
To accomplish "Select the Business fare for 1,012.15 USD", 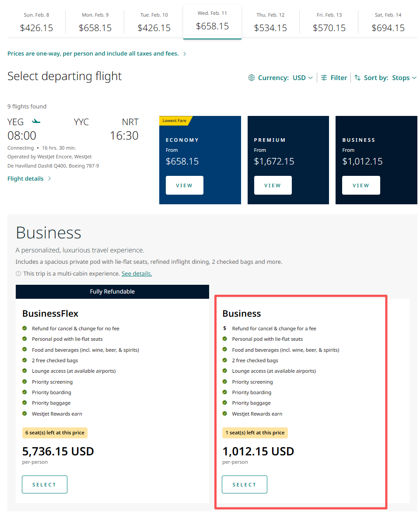I will [x=244, y=485].
